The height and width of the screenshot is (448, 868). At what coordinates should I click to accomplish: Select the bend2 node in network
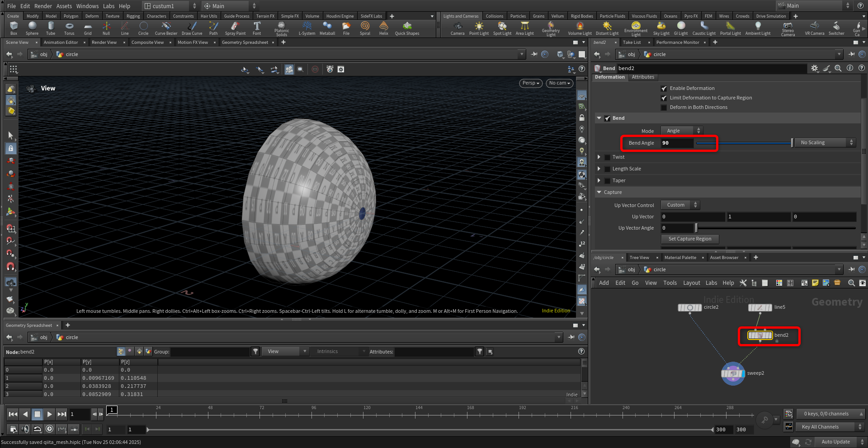click(760, 335)
